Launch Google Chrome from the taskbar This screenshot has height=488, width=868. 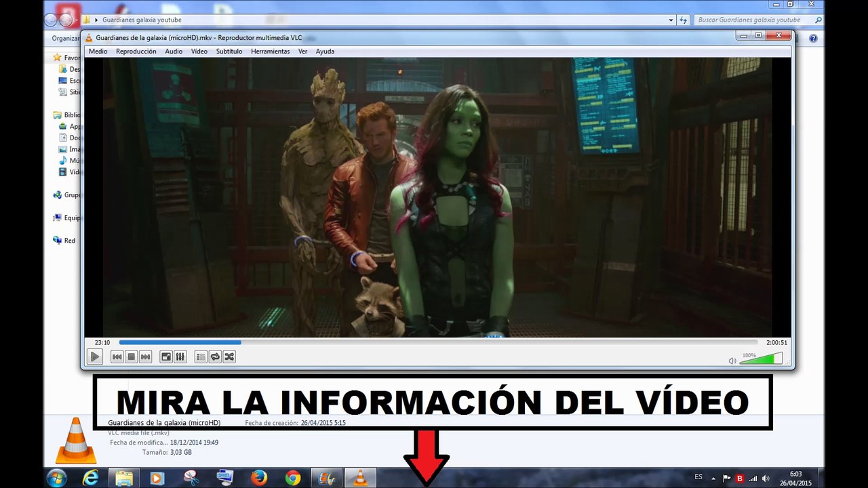tap(293, 478)
